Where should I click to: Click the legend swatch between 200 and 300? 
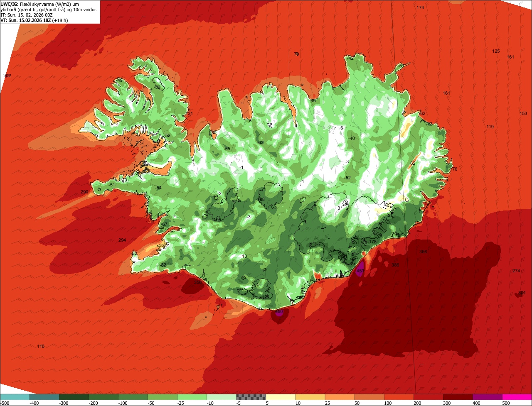pos(428,397)
